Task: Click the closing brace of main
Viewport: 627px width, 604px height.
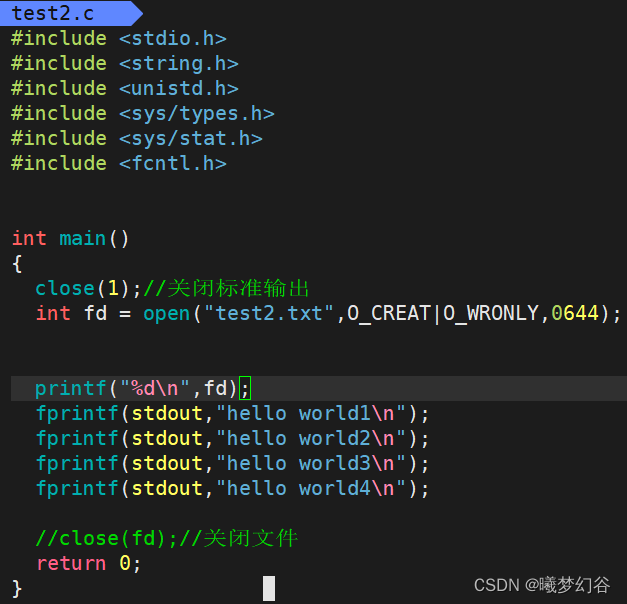Action: [17, 589]
